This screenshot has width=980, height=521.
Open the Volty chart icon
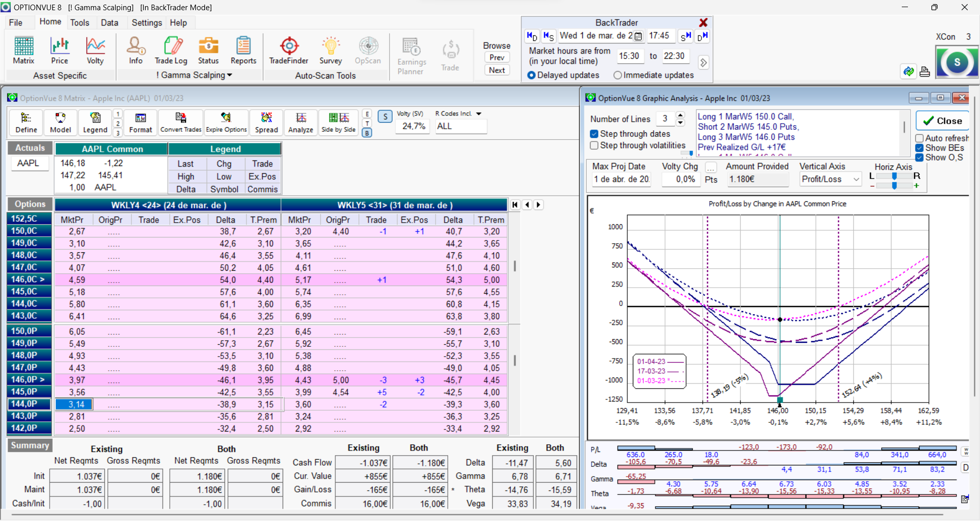coord(95,51)
